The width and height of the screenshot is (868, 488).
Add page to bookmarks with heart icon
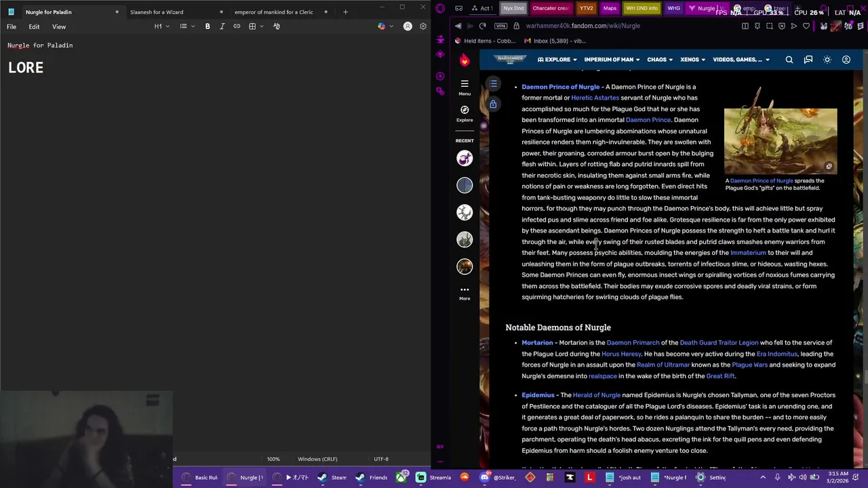click(806, 26)
